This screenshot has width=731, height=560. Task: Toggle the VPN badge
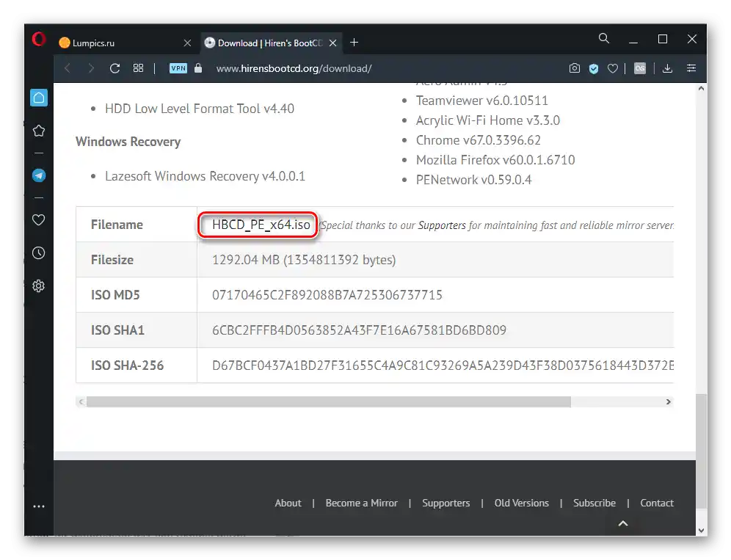pyautogui.click(x=178, y=68)
